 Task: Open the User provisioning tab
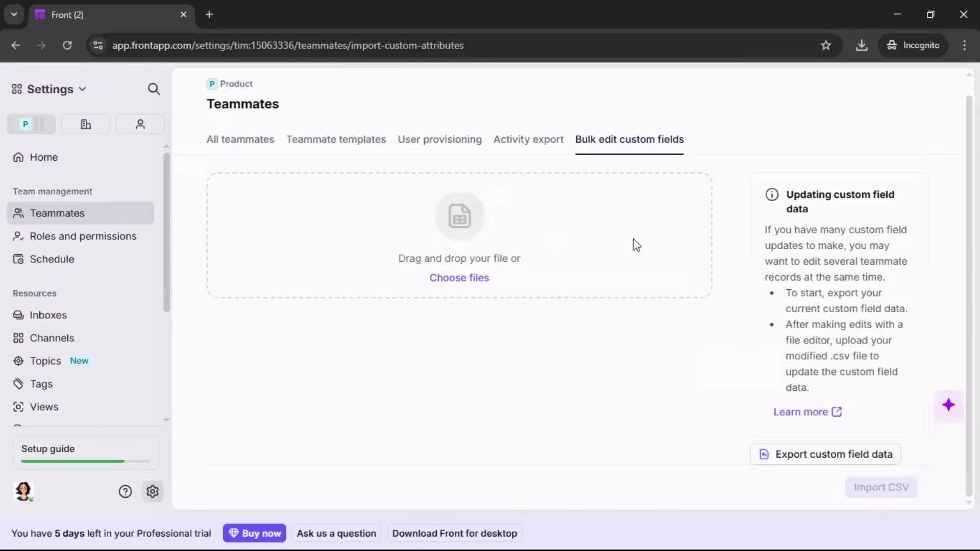(x=440, y=139)
